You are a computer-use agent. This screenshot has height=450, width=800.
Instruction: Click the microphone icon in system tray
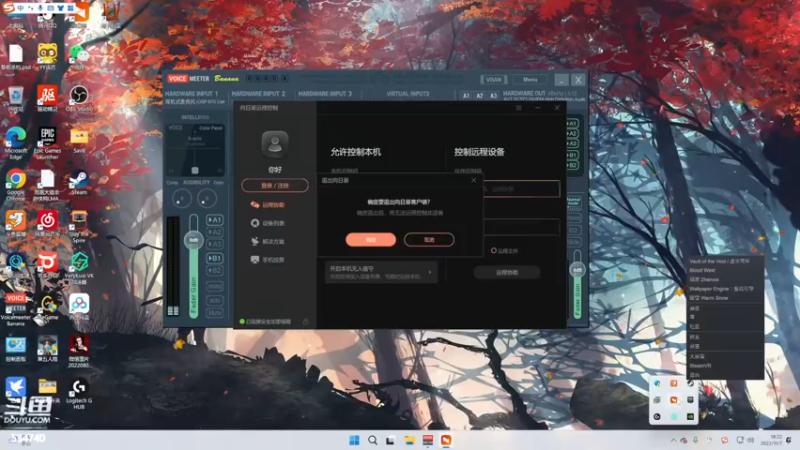pos(696,440)
